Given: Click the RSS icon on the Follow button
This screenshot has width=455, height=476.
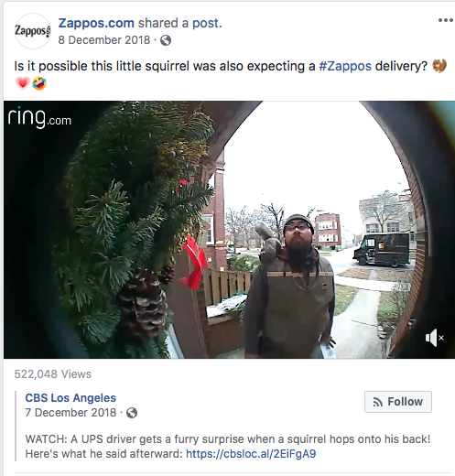Looking at the screenshot, I should point(378,402).
